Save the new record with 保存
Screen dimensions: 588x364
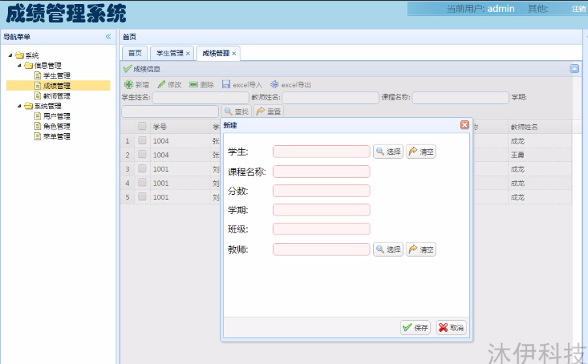click(x=415, y=327)
